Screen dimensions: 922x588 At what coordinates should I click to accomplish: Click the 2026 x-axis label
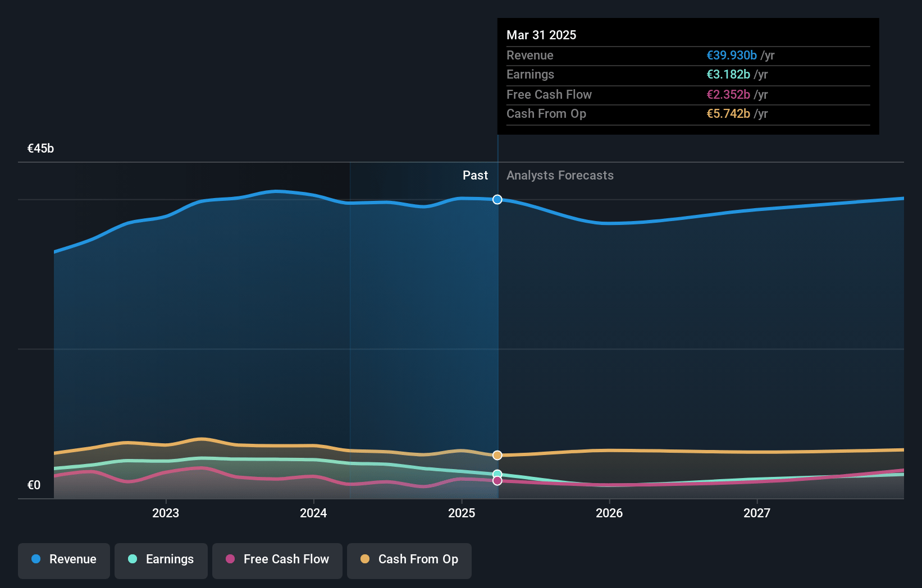pos(609,513)
